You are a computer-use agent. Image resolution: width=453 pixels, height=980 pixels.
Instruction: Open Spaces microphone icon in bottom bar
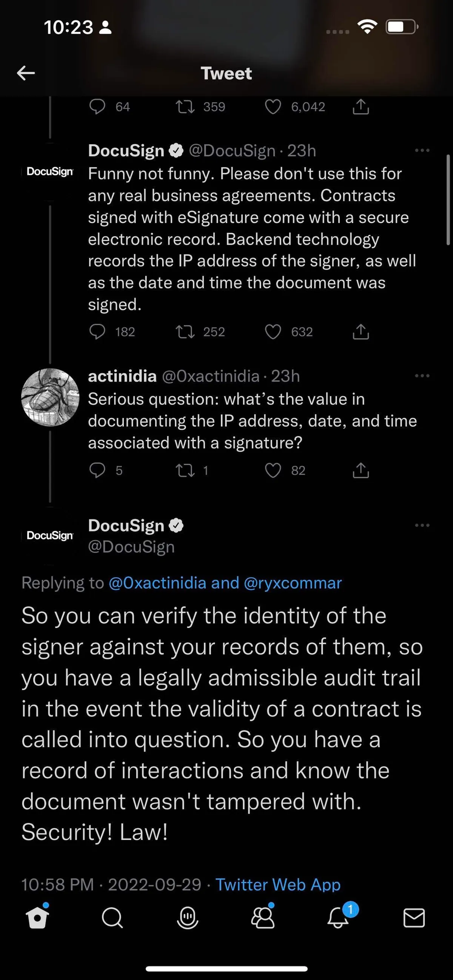coord(188,918)
